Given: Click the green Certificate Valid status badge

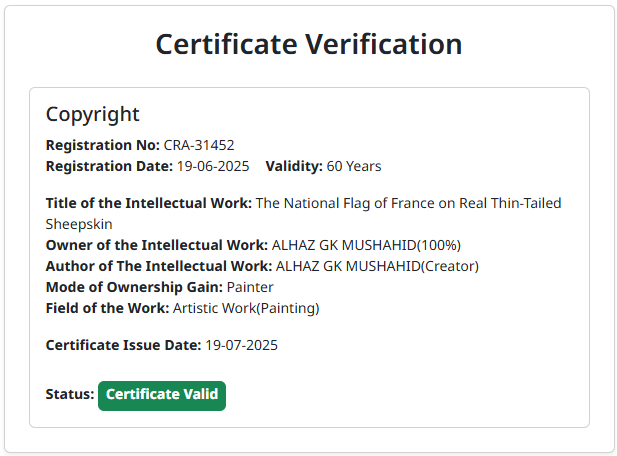Looking at the screenshot, I should 162,395.
